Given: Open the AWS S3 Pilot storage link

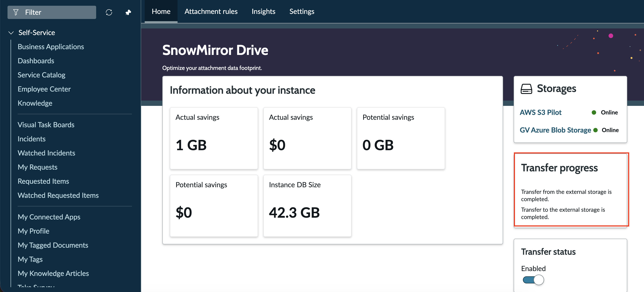Looking at the screenshot, I should click(x=541, y=112).
